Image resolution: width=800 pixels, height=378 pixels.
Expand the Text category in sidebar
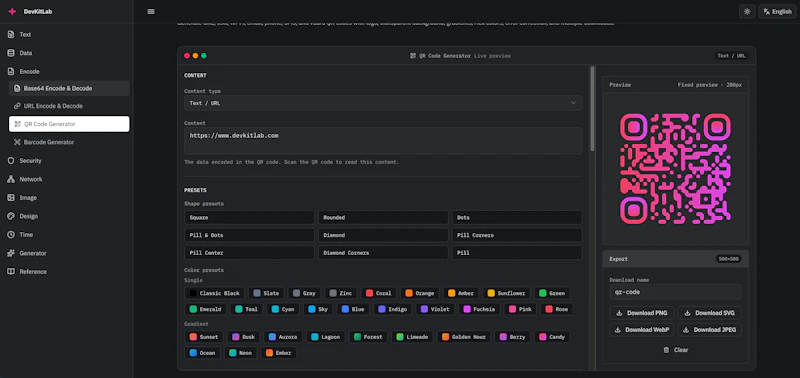tap(67, 35)
